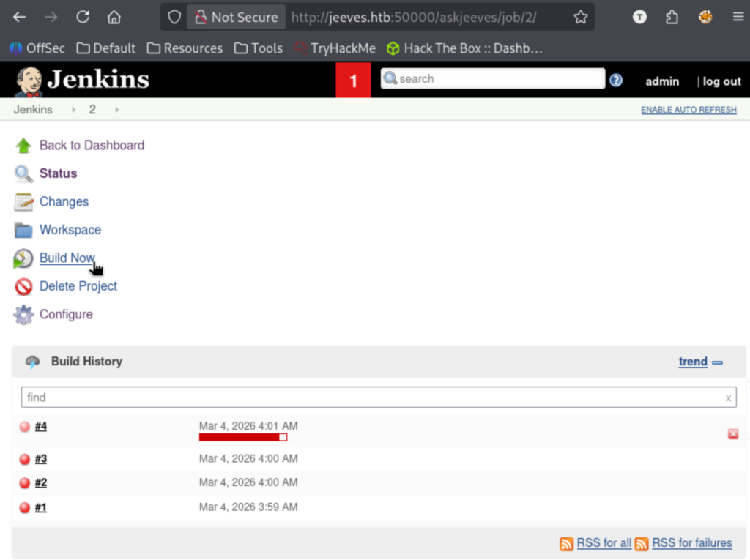Click the Workspace folder icon
Image resolution: width=750 pixels, height=560 pixels.
[x=23, y=231]
